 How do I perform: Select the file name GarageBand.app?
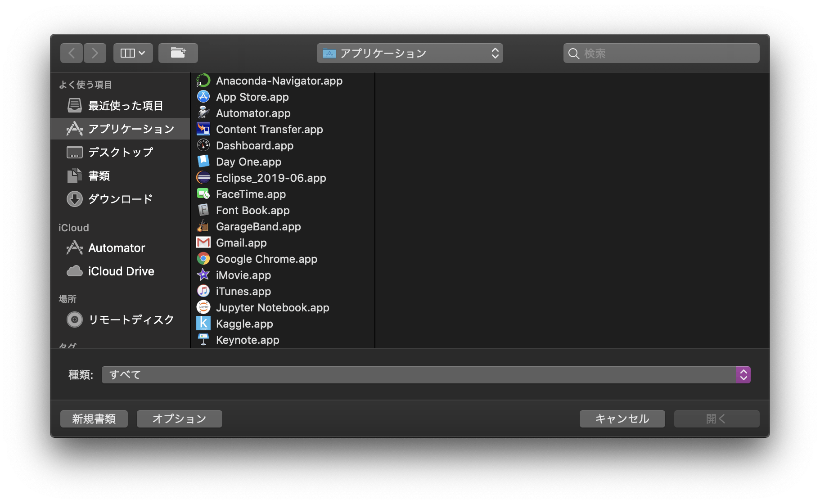(x=258, y=227)
